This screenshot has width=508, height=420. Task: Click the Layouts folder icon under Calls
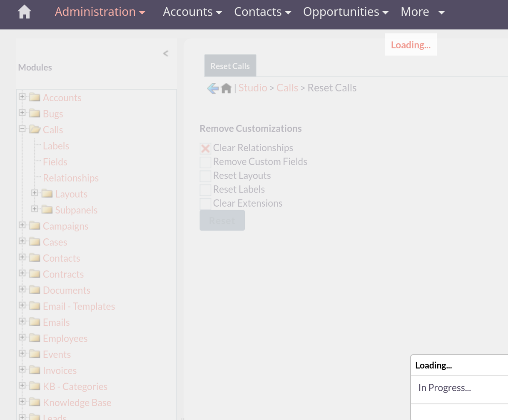pos(47,194)
